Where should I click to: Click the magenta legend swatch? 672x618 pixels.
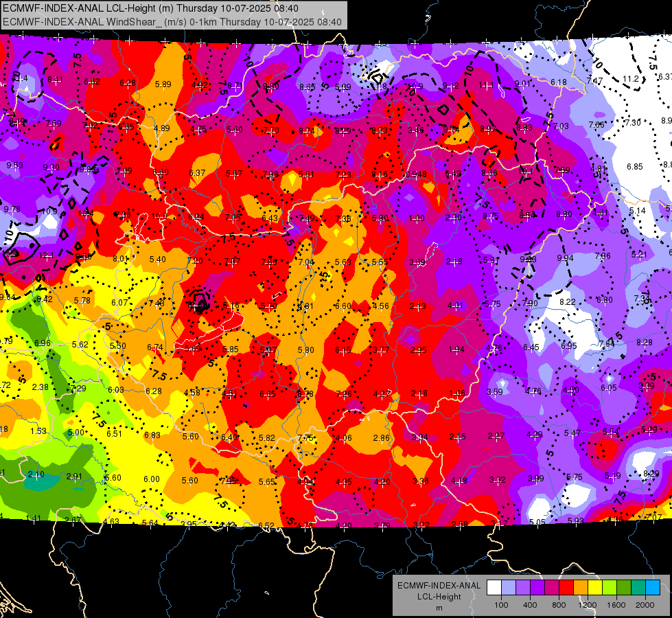click(x=552, y=588)
